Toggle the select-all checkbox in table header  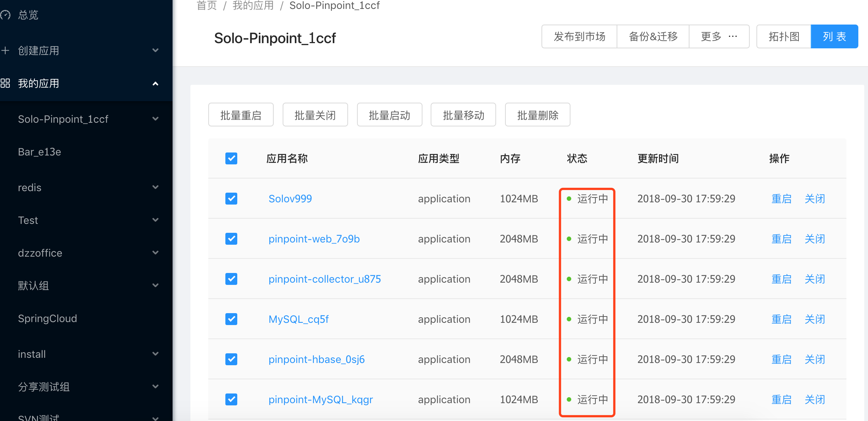pos(231,158)
